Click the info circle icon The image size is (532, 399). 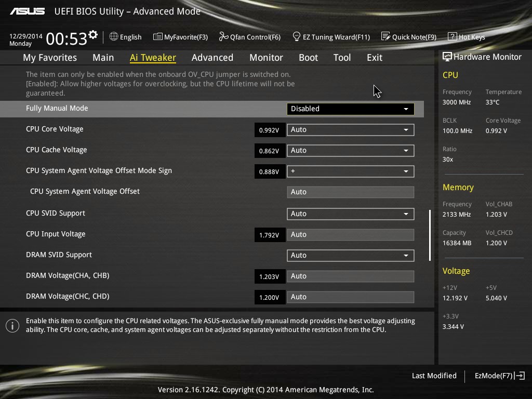point(12,326)
